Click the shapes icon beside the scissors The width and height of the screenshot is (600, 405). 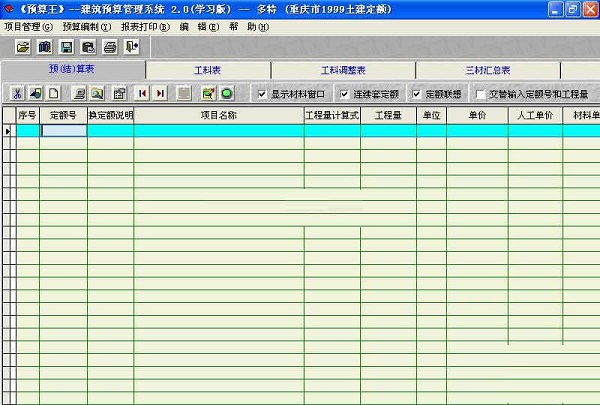pos(36,93)
